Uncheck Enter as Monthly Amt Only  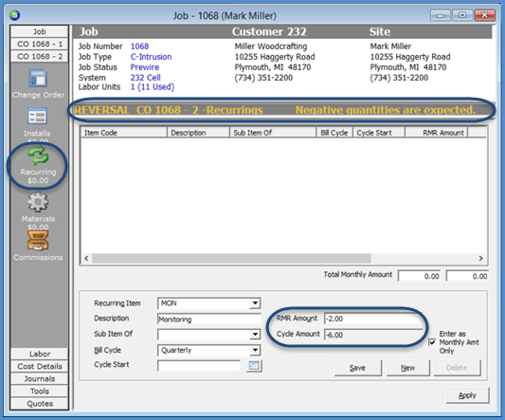432,342
